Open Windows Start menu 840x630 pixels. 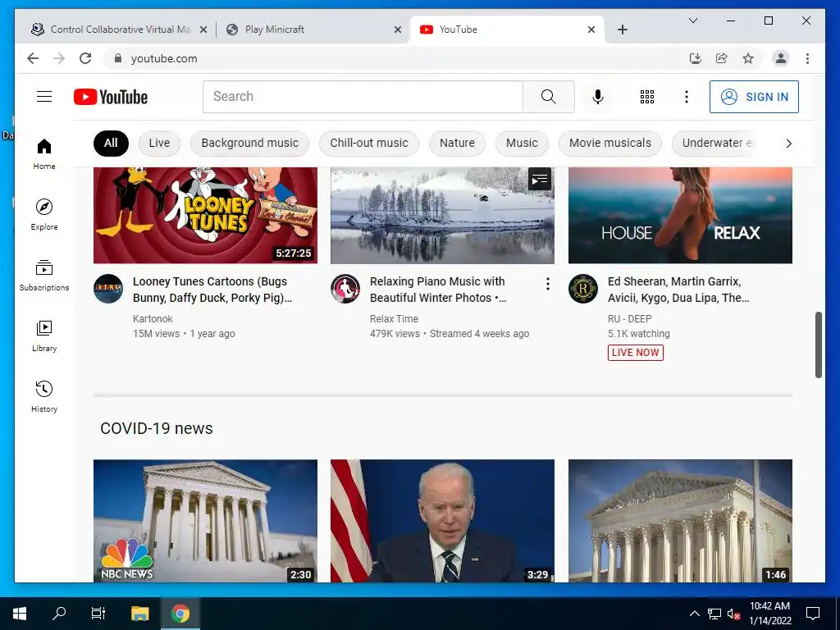tap(20, 614)
